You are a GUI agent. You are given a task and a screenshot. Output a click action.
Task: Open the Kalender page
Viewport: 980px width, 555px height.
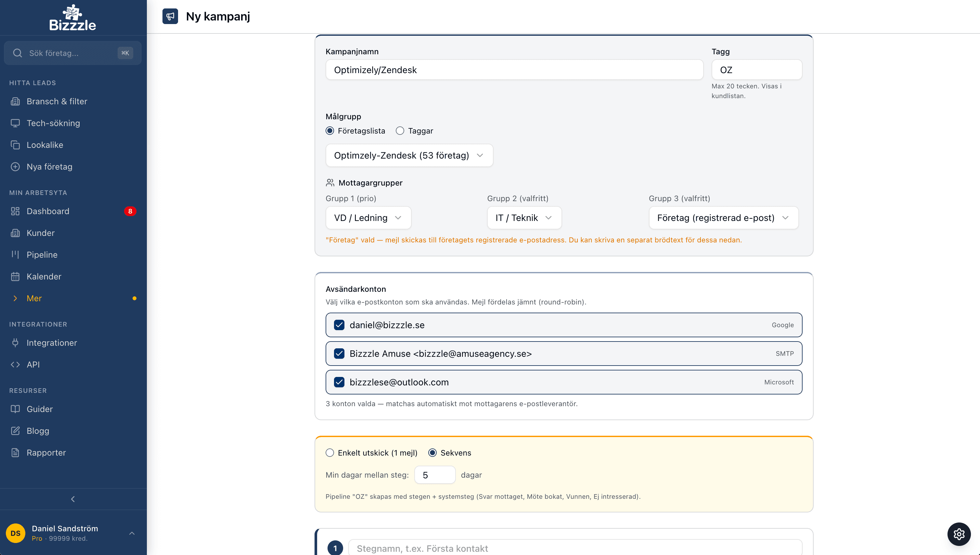click(x=44, y=276)
